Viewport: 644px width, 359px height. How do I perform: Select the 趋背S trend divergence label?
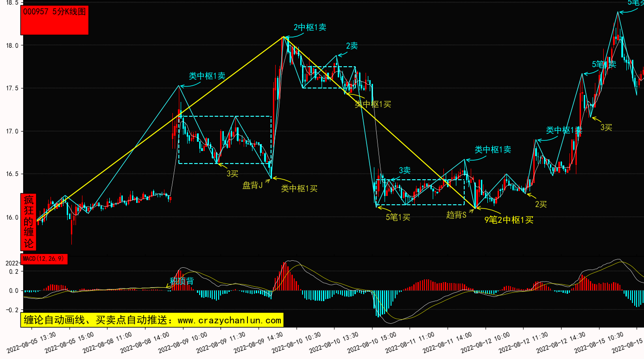pos(456,215)
